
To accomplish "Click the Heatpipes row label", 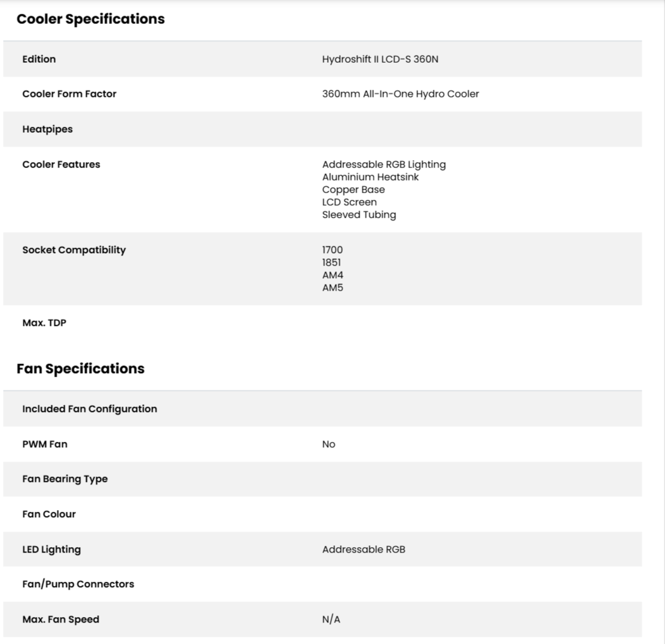I will (47, 129).
